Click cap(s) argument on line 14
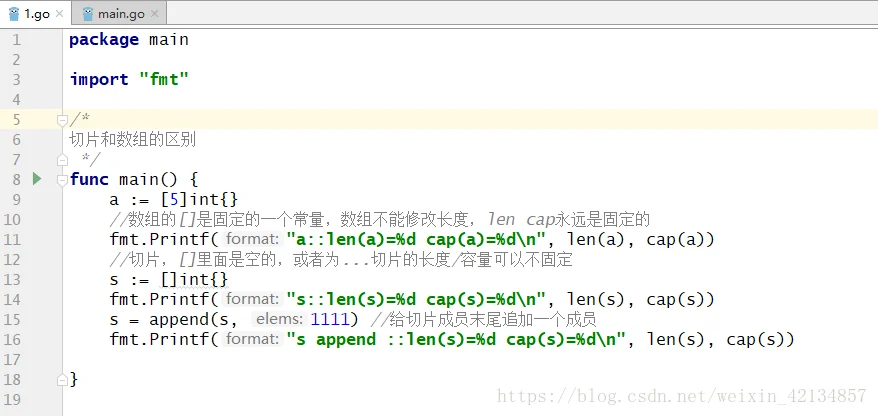Viewport: 878px width, 416px height. tap(676, 300)
